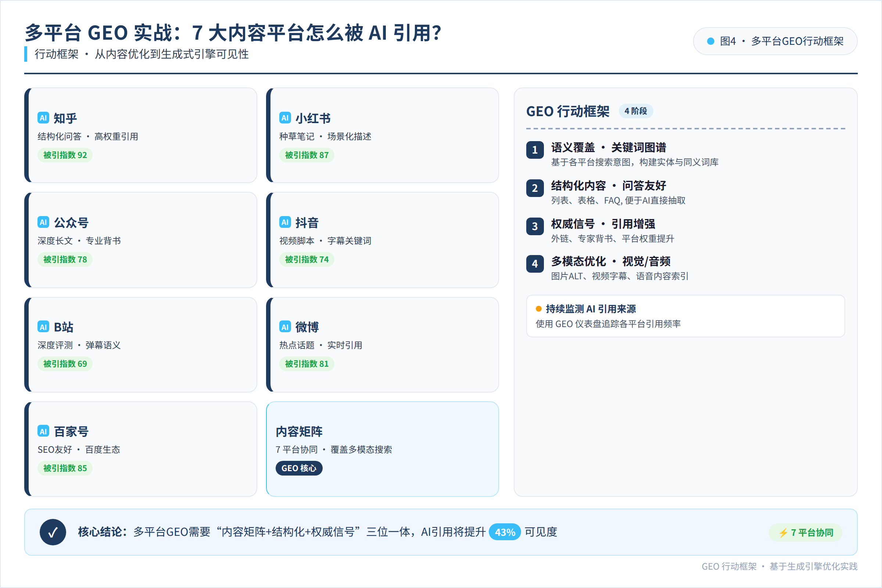This screenshot has width=882, height=588.
Task: Click the text 7 平台协同 · 覆盖多模态搜索
Action: pyautogui.click(x=334, y=449)
